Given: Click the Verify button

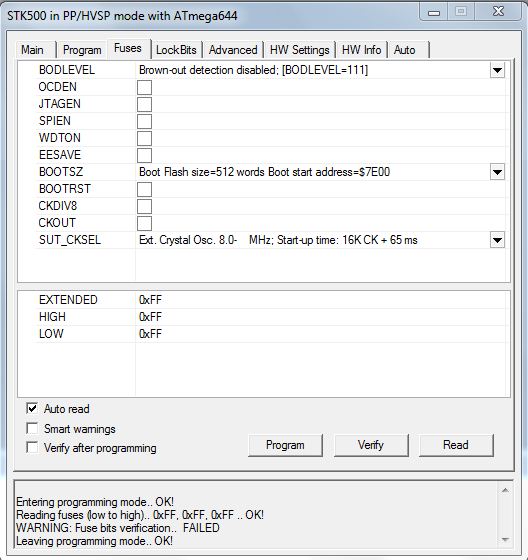Looking at the screenshot, I should pos(371,445).
